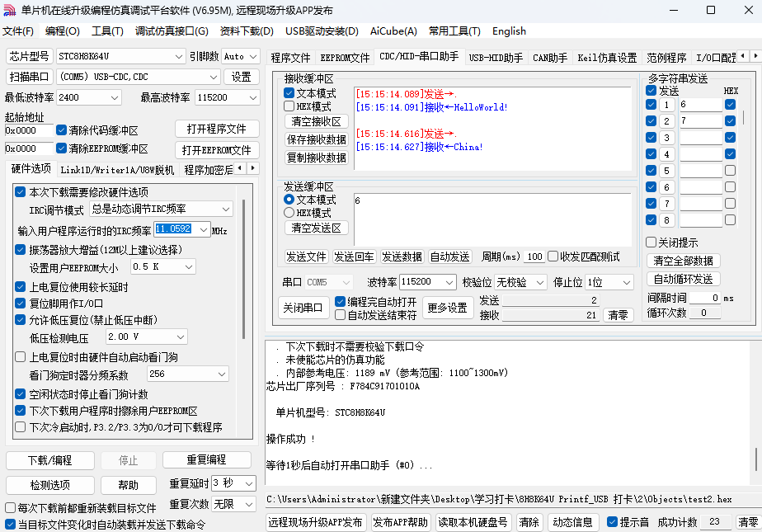Viewport: 762px width, 532px height.
Task: Expand the 看门狗定时器分频系数 256 dropdown
Action: tap(222, 374)
